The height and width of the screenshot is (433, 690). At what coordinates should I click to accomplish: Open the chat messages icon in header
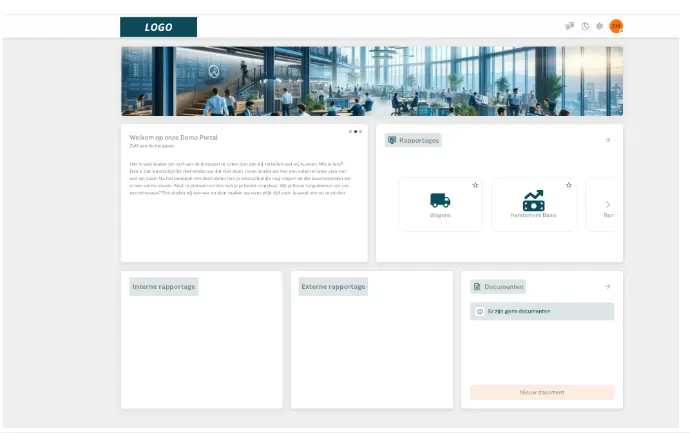click(x=570, y=26)
